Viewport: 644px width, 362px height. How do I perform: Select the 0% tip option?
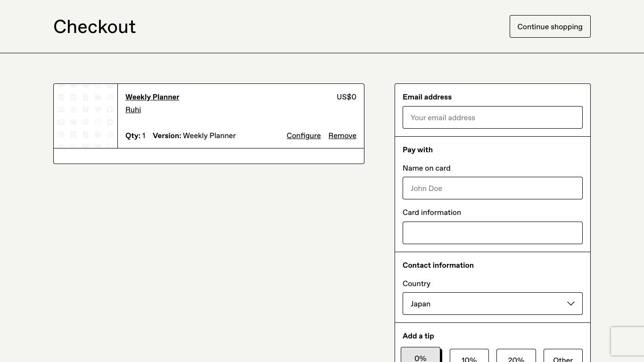(421, 355)
